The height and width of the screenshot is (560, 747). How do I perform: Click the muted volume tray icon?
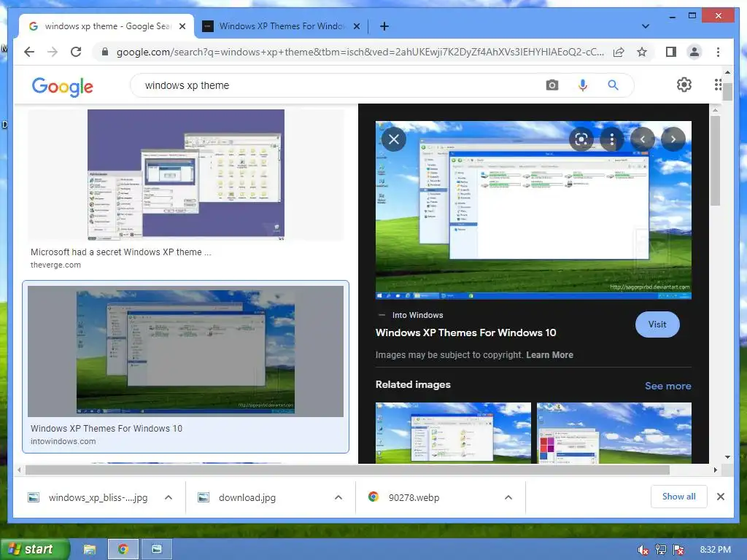[x=643, y=550]
